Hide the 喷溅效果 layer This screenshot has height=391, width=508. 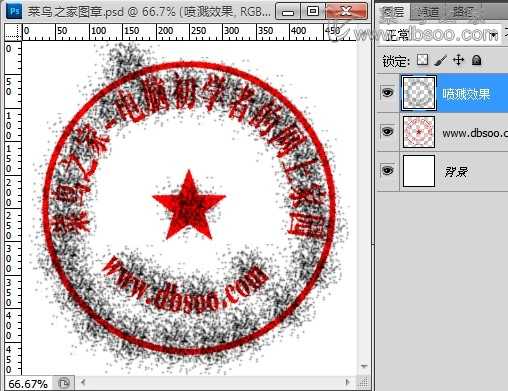pos(387,92)
